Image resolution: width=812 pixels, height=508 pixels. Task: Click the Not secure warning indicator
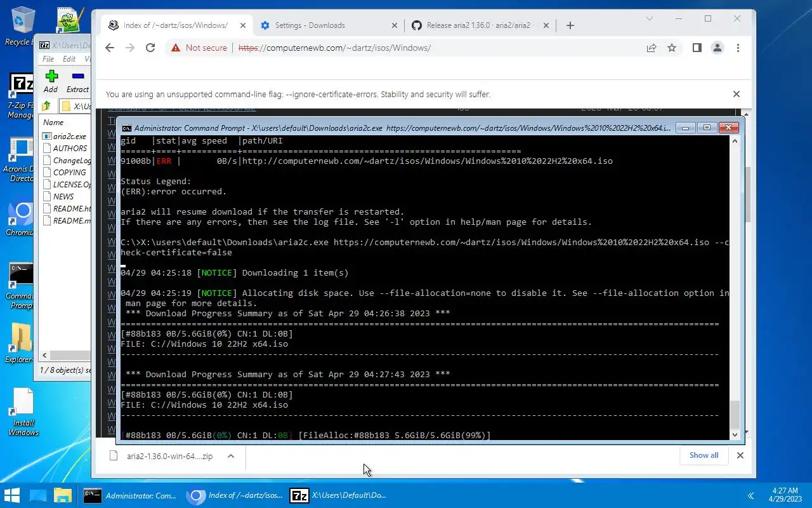coord(199,48)
